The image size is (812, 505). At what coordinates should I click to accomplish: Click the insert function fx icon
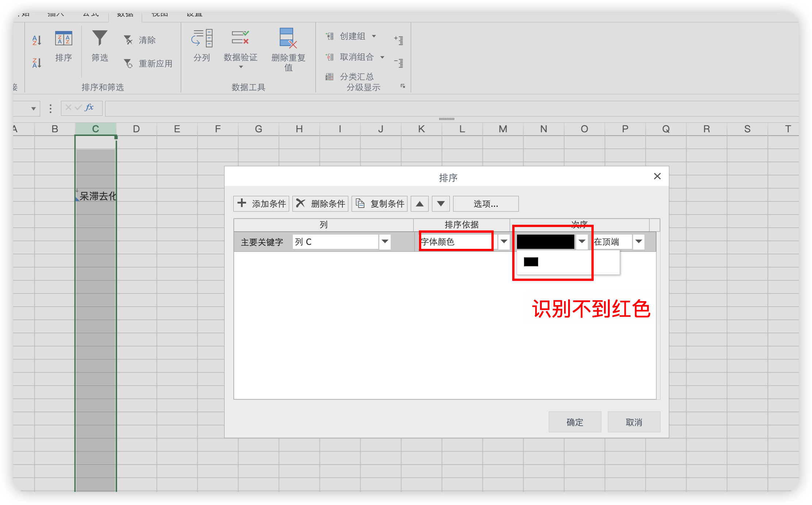coord(89,107)
